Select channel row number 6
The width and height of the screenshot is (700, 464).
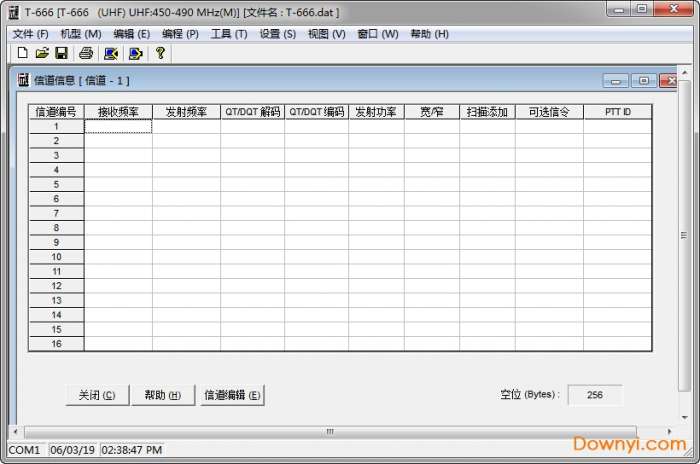tap(56, 199)
